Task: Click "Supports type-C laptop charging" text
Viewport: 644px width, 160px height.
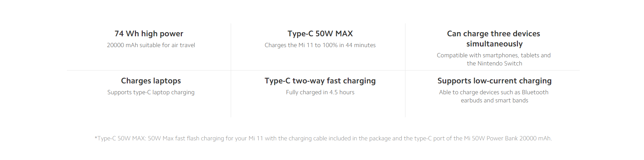Action: click(x=151, y=92)
